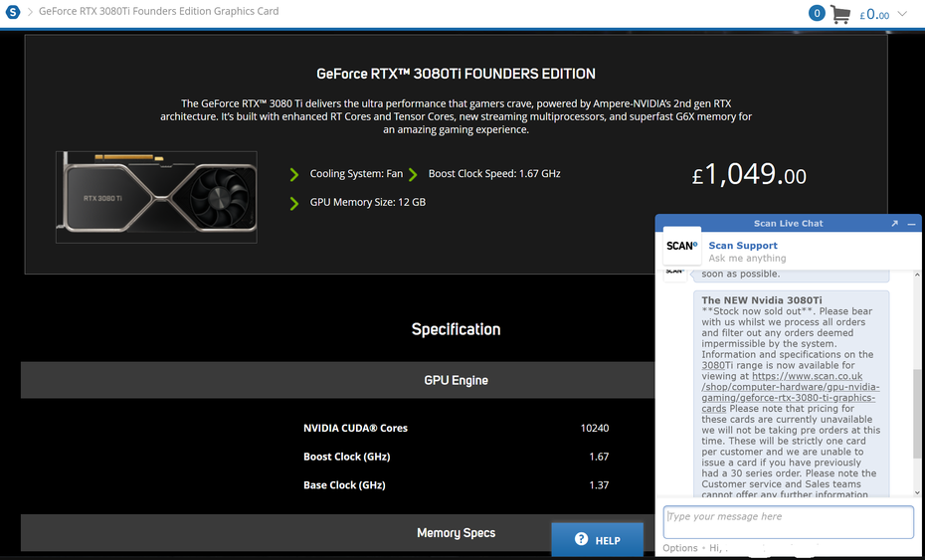Screen dimensions: 925x560
Task: Pop out the Scan Live Chat window
Action: coord(894,224)
